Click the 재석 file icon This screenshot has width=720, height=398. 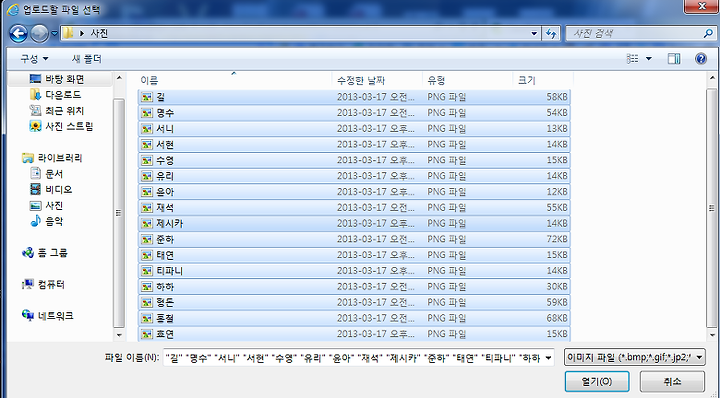click(x=146, y=207)
